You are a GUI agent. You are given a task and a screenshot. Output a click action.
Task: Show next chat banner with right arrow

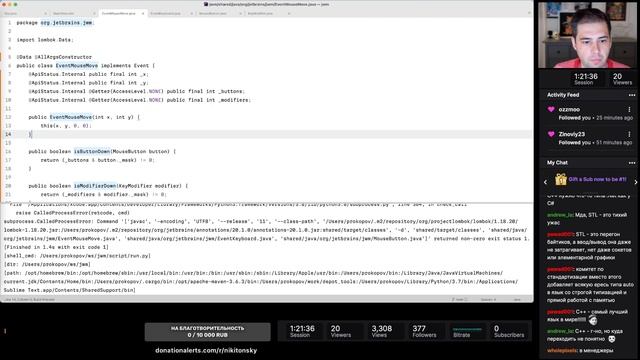(x=636, y=182)
